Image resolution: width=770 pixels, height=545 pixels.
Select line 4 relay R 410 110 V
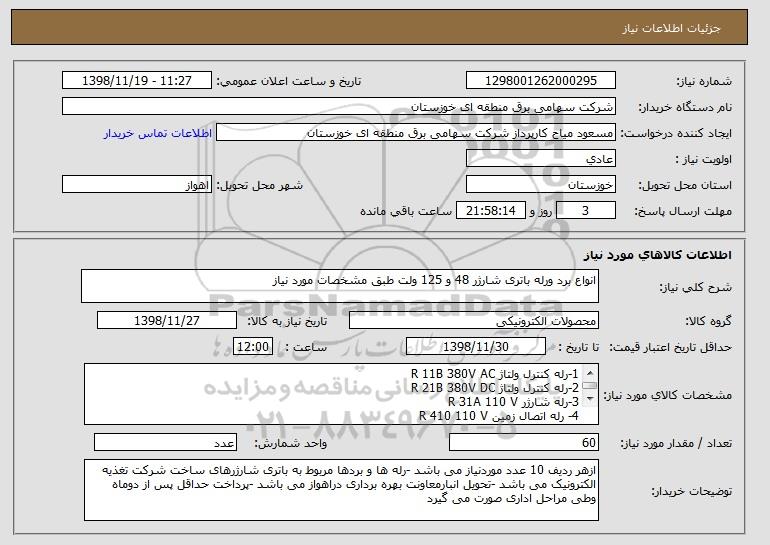[x=499, y=416]
